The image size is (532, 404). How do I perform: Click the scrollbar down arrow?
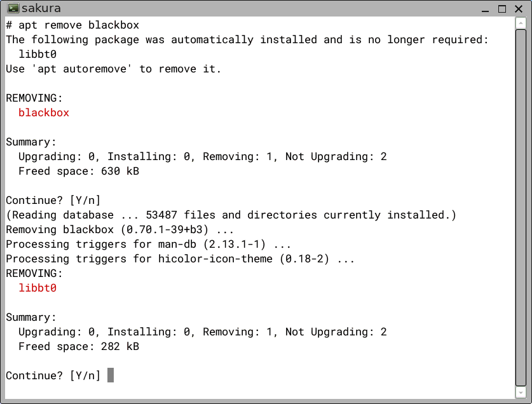click(521, 393)
